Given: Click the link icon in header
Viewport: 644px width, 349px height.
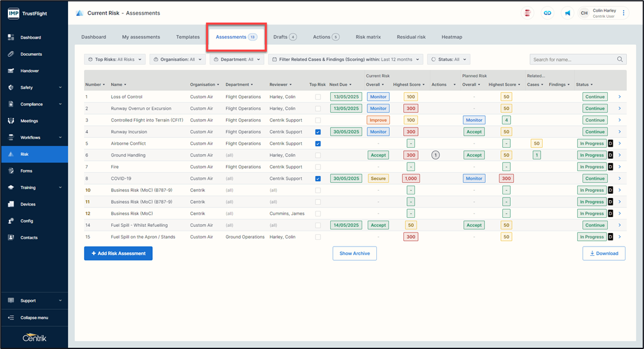Looking at the screenshot, I should click(548, 13).
